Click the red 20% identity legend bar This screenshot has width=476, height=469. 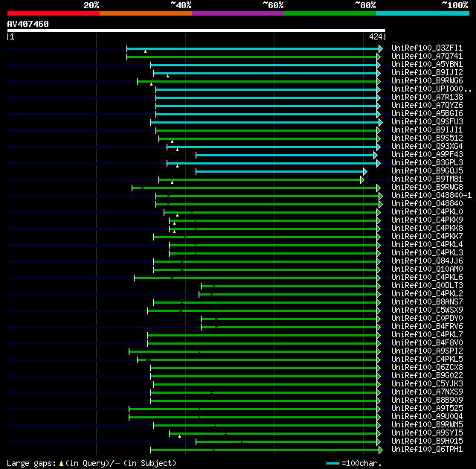point(54,13)
